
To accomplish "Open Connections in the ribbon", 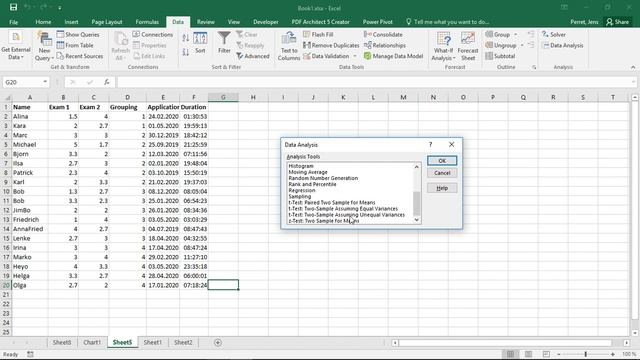I will 153,35.
